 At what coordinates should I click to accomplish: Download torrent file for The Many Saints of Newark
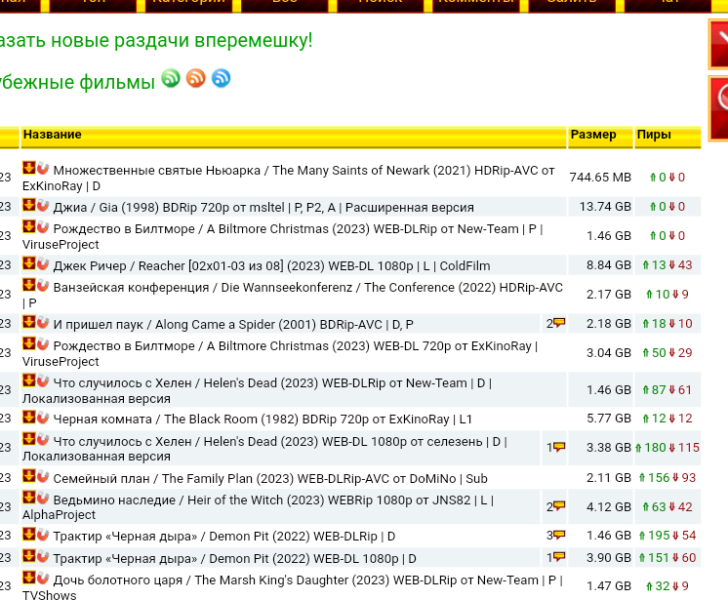(x=29, y=168)
